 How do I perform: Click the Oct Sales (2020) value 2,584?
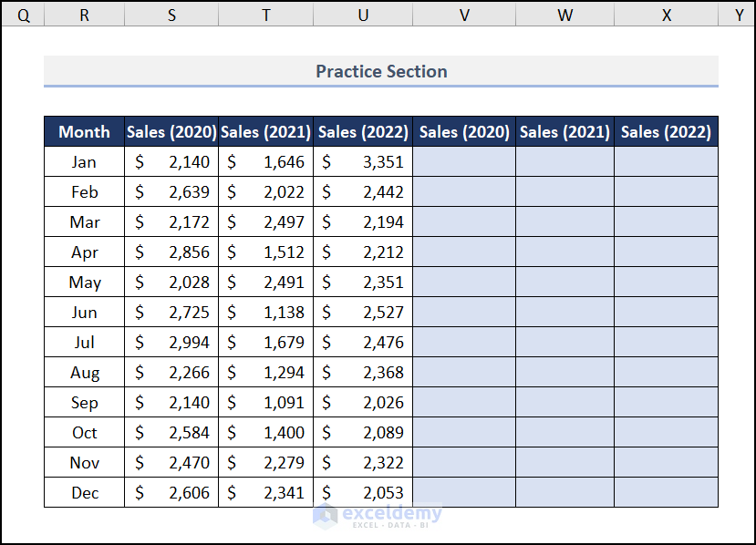point(171,433)
